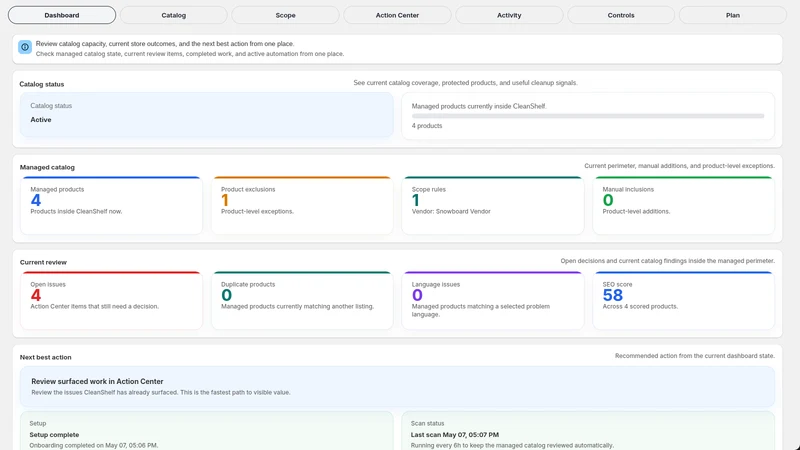Image resolution: width=800 pixels, height=450 pixels.
Task: Open the Product exclusions card
Action: coord(302,205)
